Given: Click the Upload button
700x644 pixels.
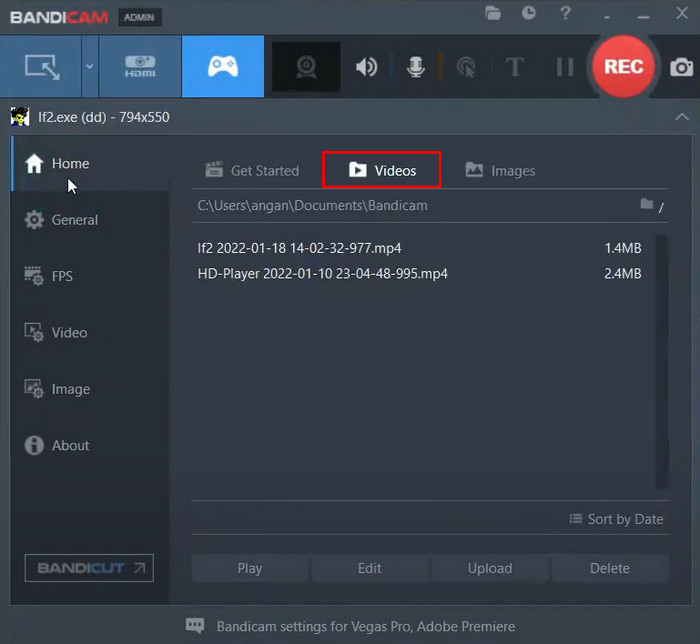Looking at the screenshot, I should [490, 568].
